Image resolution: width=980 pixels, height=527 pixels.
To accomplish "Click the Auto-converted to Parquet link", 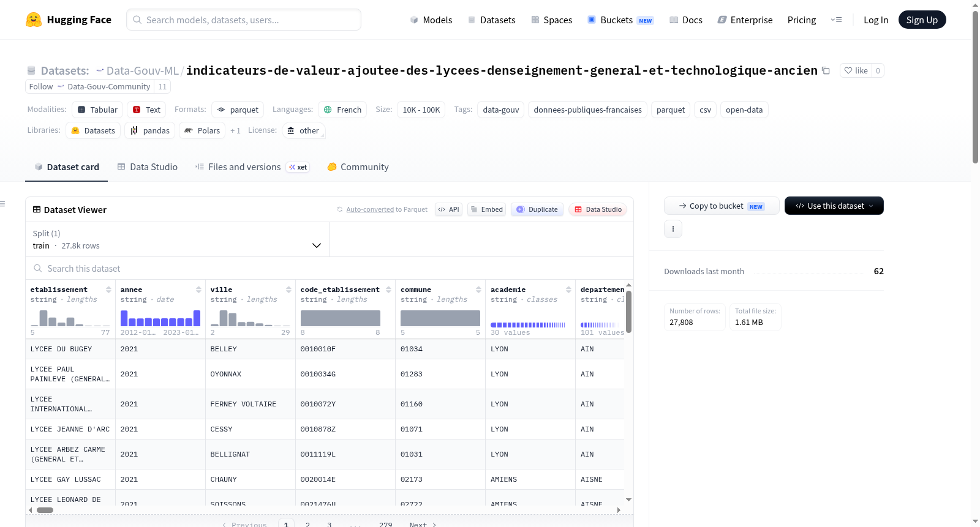I will 382,209.
